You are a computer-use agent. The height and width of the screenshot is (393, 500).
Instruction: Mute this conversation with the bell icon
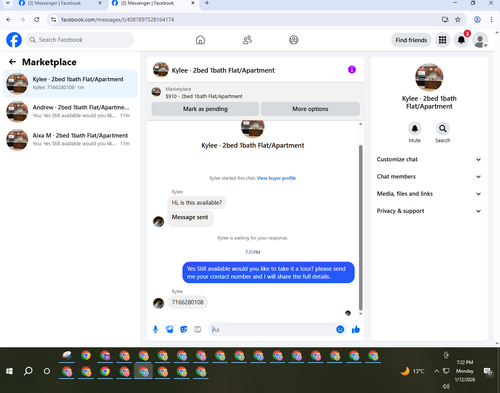(415, 128)
